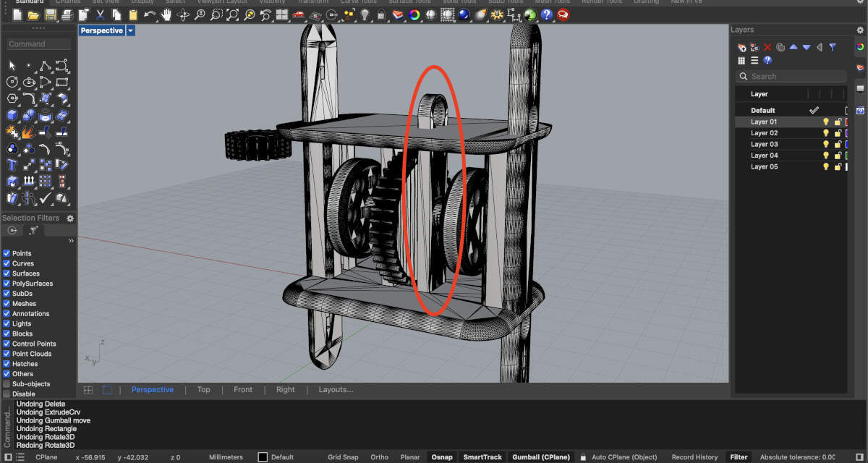Image resolution: width=868 pixels, height=463 pixels.
Task: Toggle Osnap in status bar
Action: tap(442, 457)
